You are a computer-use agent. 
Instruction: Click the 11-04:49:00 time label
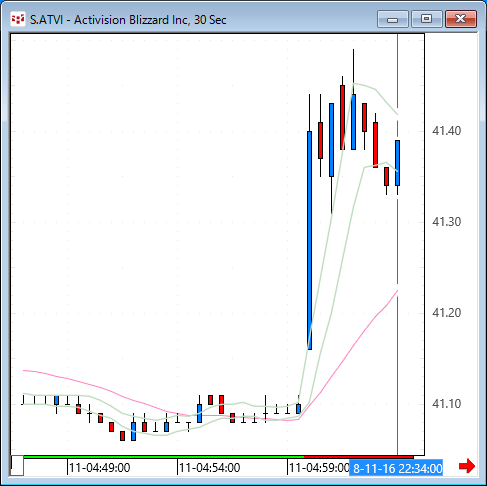100,468
